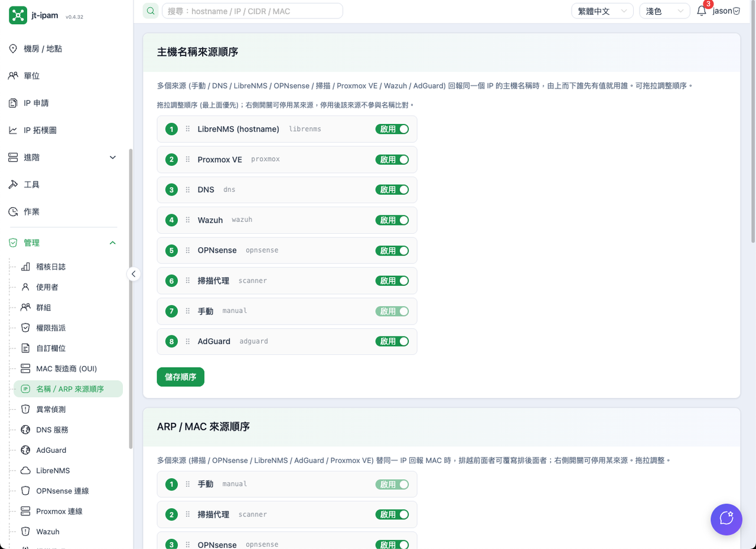Click the IP 拓樸圖 chart icon

[x=13, y=130]
